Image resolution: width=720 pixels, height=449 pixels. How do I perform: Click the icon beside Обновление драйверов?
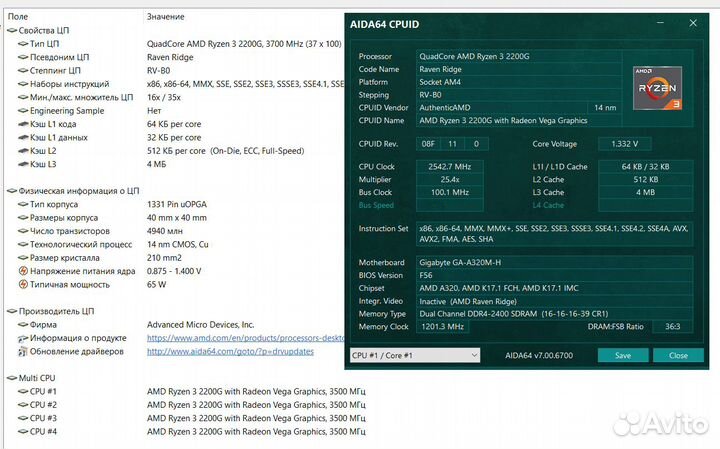(x=23, y=352)
